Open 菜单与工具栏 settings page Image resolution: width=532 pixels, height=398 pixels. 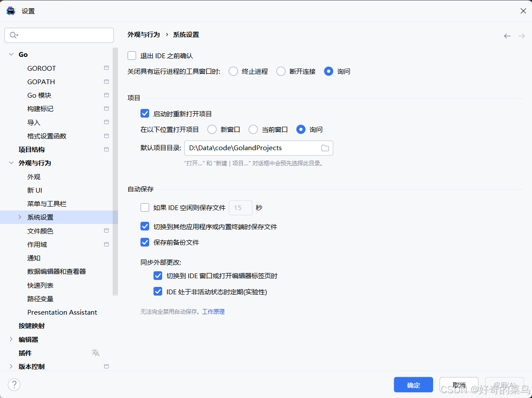click(x=47, y=204)
